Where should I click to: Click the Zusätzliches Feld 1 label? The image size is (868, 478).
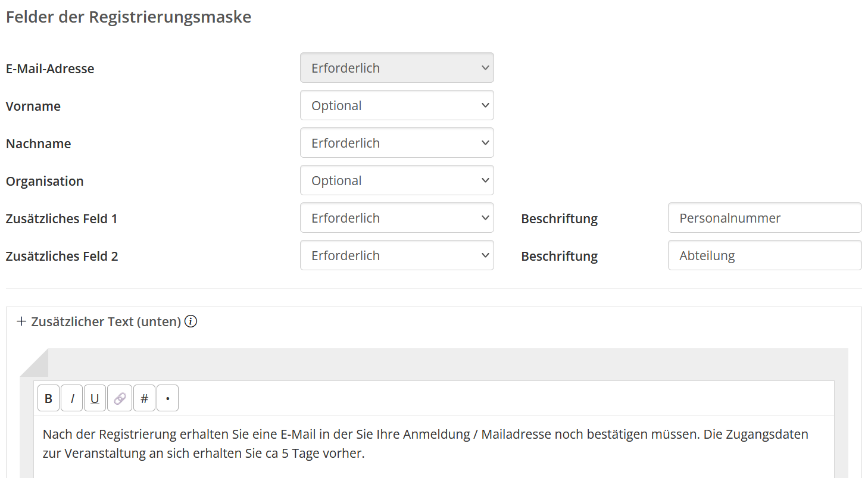click(61, 219)
